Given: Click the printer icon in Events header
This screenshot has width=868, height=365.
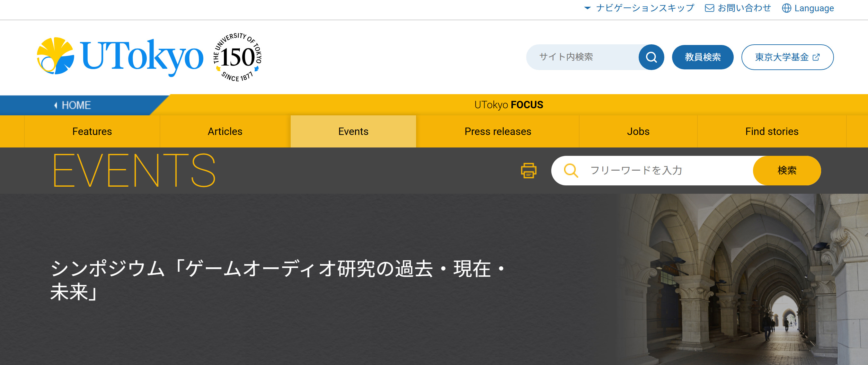Looking at the screenshot, I should (528, 171).
